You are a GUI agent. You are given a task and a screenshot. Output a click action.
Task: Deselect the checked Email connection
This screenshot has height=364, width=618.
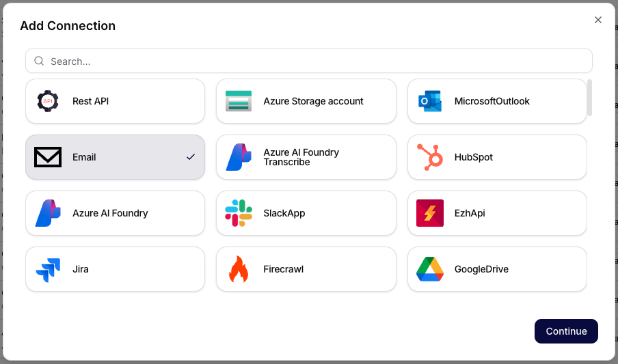115,157
